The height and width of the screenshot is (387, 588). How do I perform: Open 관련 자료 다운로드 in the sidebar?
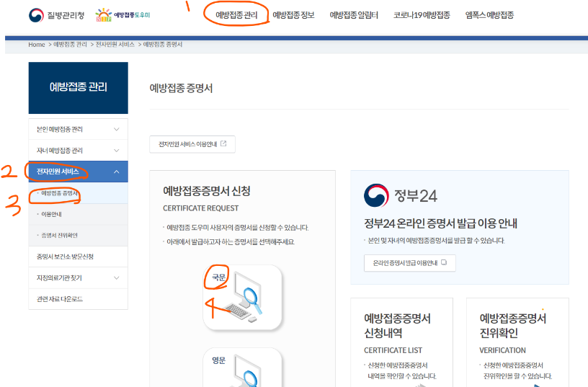79,299
